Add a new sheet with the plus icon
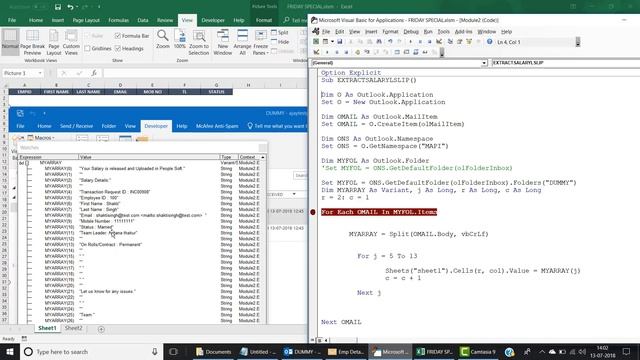Screen dimensions: 640x360 [101, 329]
